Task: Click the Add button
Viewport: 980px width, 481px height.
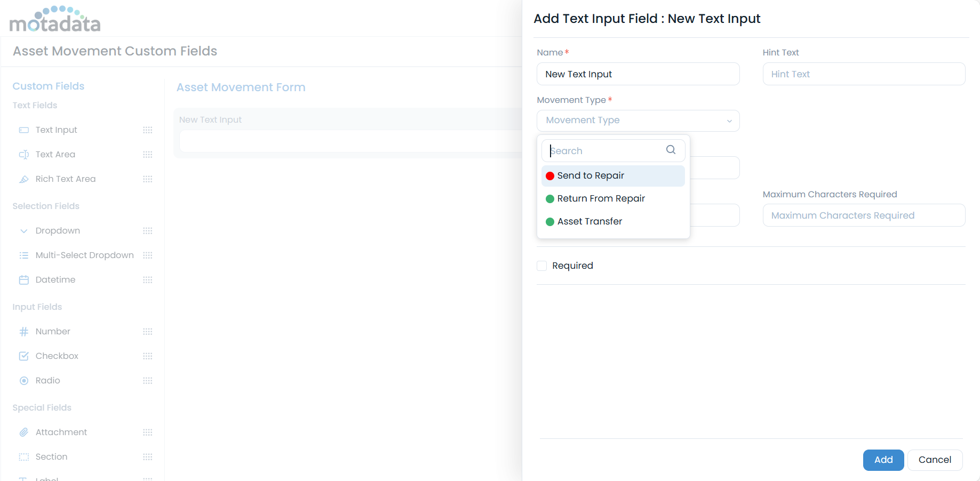Action: click(x=883, y=460)
